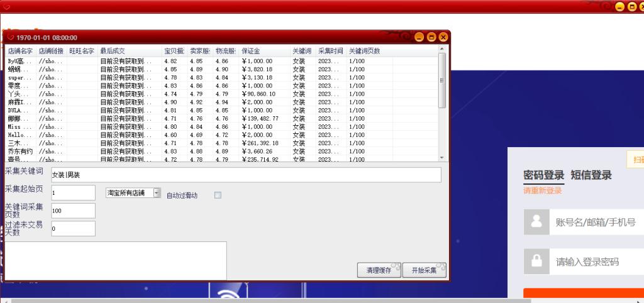This screenshot has width=644, height=303.
Task: Enable the 自动过滑动 checkbox
Action: tap(218, 195)
